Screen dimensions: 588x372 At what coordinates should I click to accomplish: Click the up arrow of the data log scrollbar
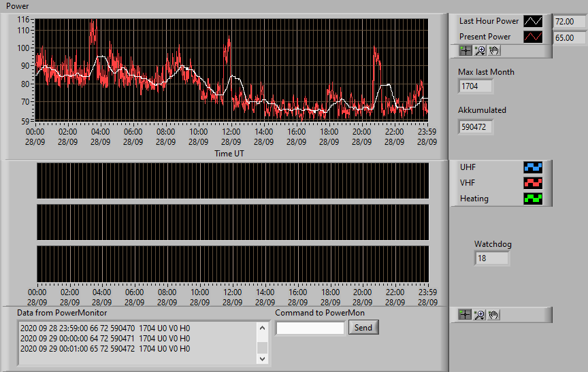[262, 328]
